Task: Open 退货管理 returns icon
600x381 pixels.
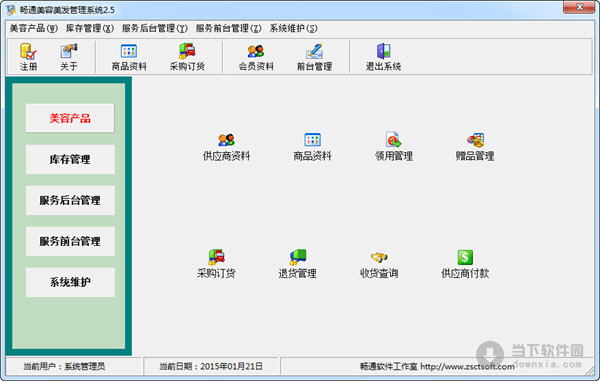Action: (x=297, y=264)
